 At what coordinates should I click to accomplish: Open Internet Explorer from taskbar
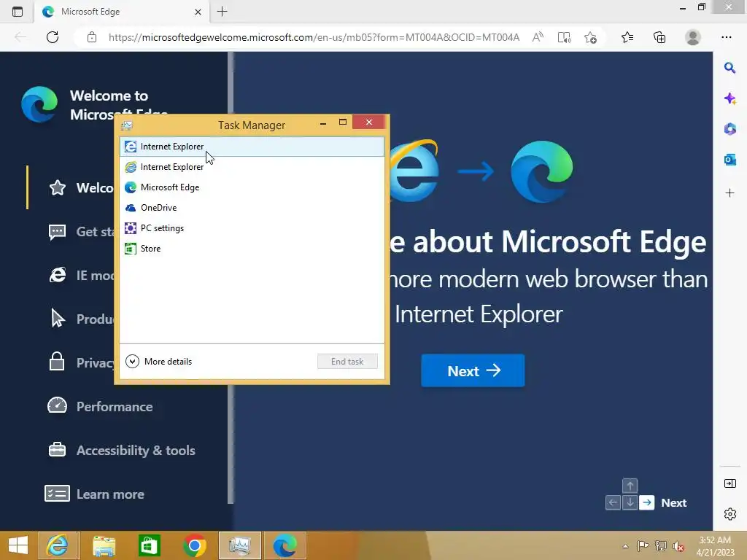57,545
